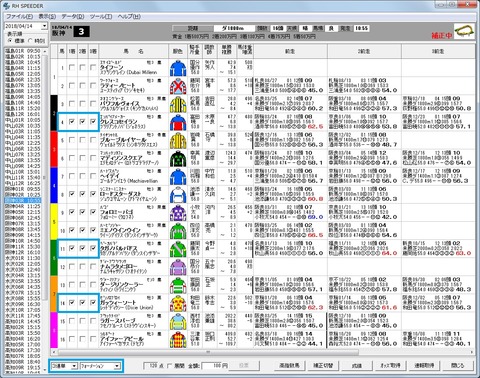Click the green striped silks icon for horse 13

tap(178, 285)
